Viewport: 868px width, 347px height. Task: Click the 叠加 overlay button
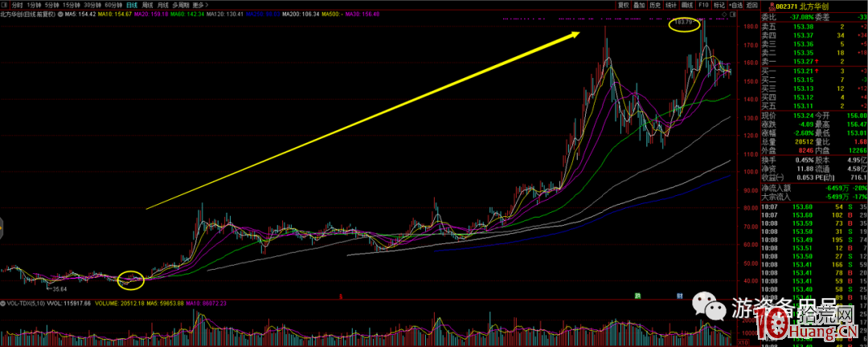[x=640, y=5]
